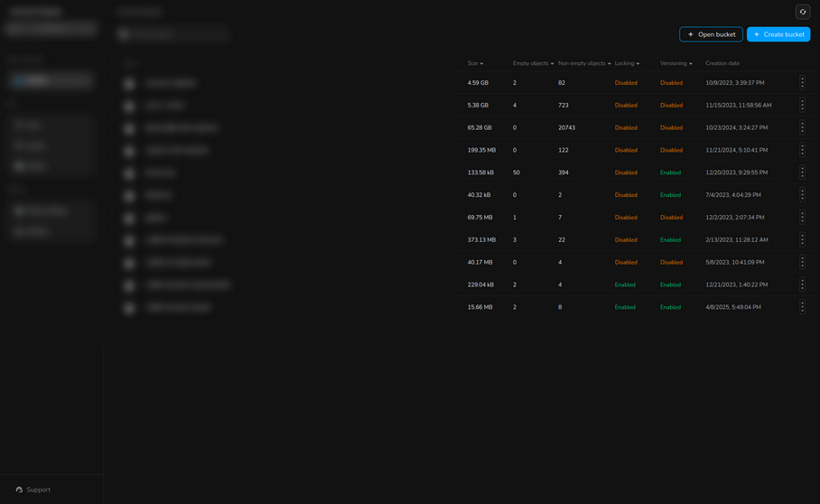Sort by Non empty objects column
Image resolution: width=820 pixels, height=504 pixels.
[x=584, y=63]
